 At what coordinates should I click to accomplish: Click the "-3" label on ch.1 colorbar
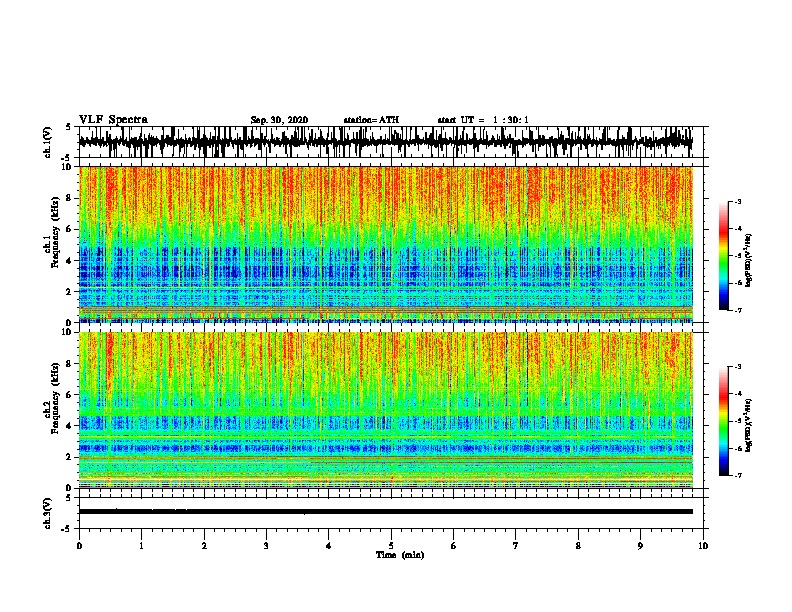[737, 202]
